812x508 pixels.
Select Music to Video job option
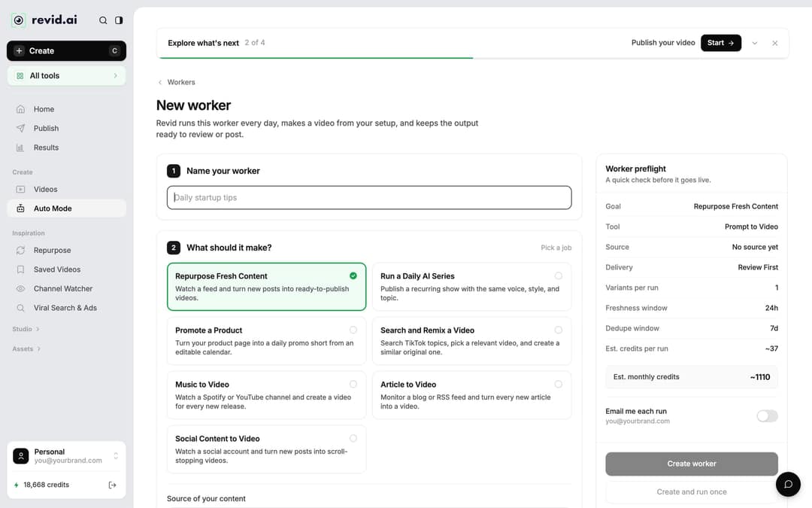click(266, 395)
